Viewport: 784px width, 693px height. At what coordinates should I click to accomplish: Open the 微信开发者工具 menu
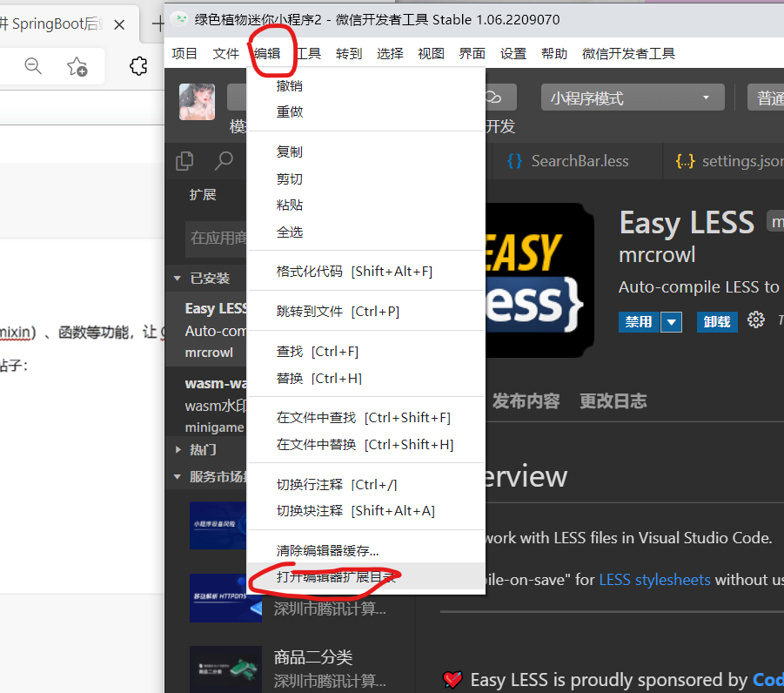point(628,53)
